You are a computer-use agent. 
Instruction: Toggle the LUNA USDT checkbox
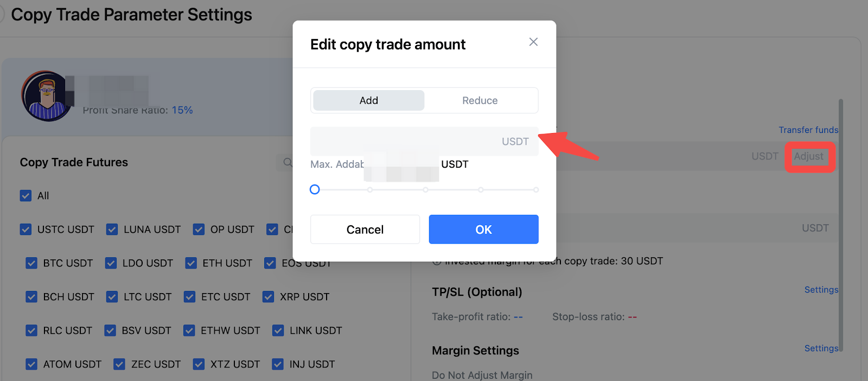click(112, 230)
